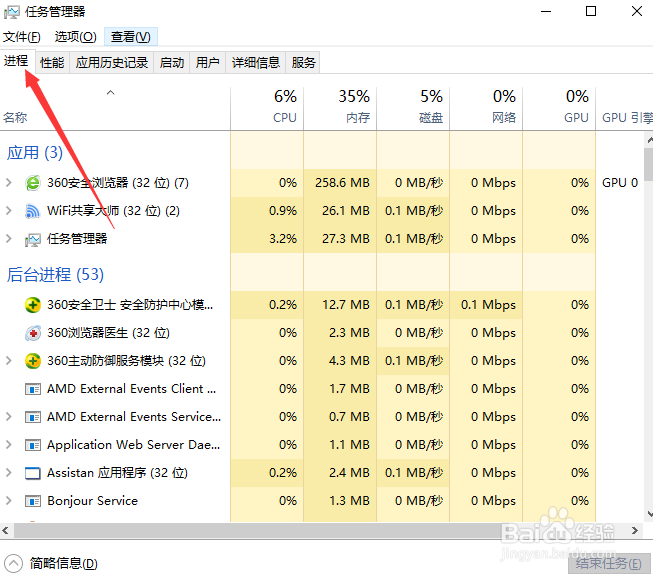Expand the Assistan 应用程序 row

coord(8,473)
